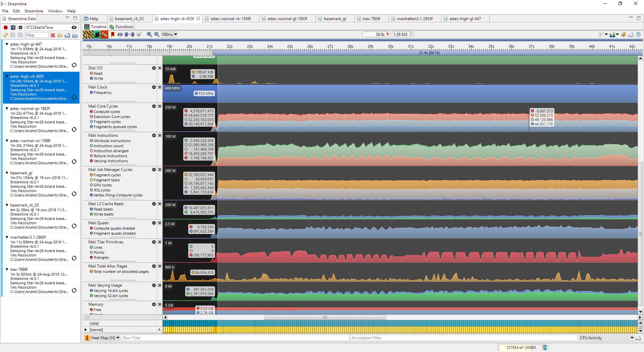This screenshot has height=352, width=644.
Task: Open capture settings gear in Streamline Data
Action: [x=20, y=27]
